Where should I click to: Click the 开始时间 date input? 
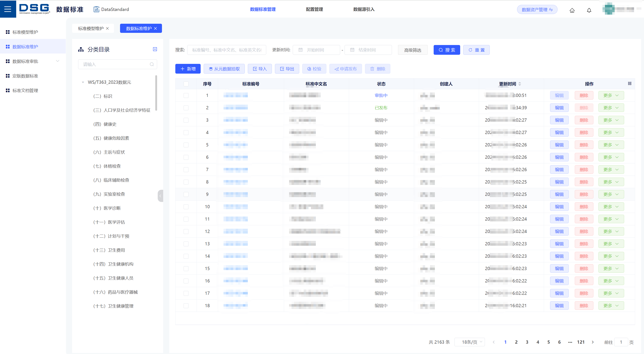point(316,50)
